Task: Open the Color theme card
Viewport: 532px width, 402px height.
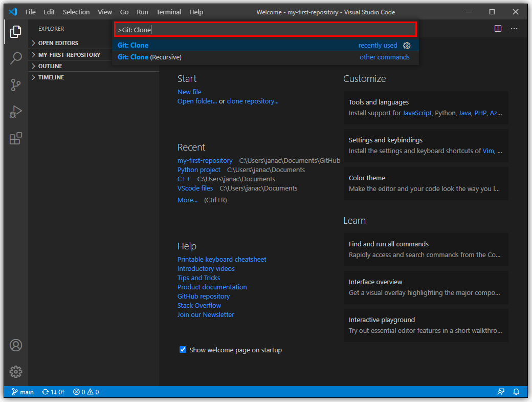Action: coord(426,183)
